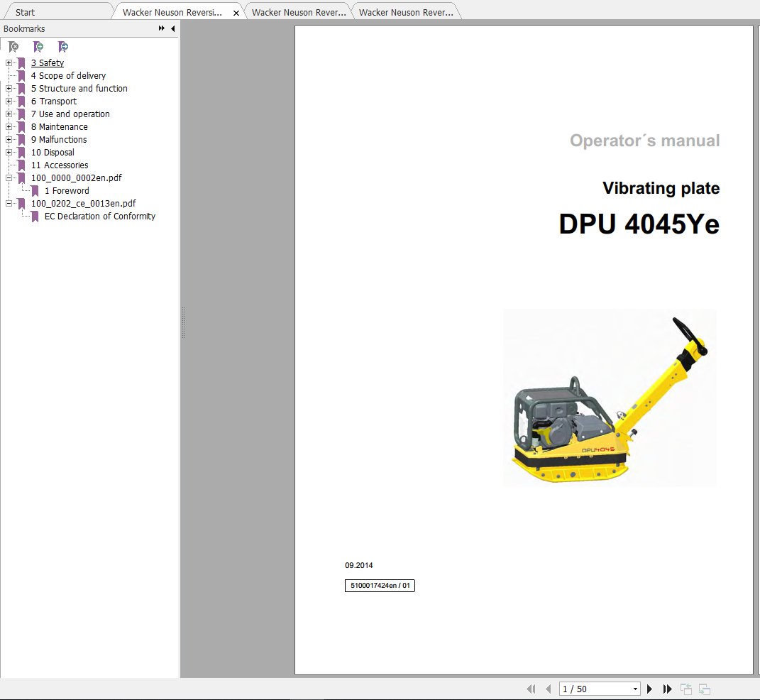Click the vibrating plate product image
This screenshot has height=700, width=760.
[609, 398]
